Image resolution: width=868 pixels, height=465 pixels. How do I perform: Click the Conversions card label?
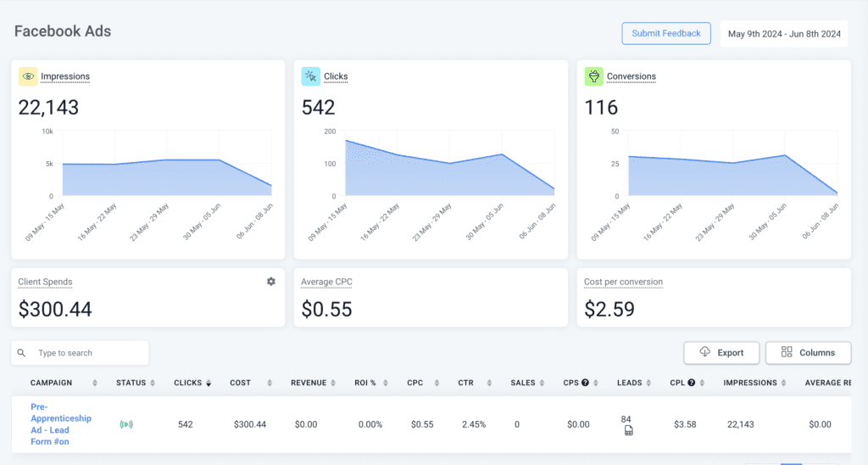[631, 76]
